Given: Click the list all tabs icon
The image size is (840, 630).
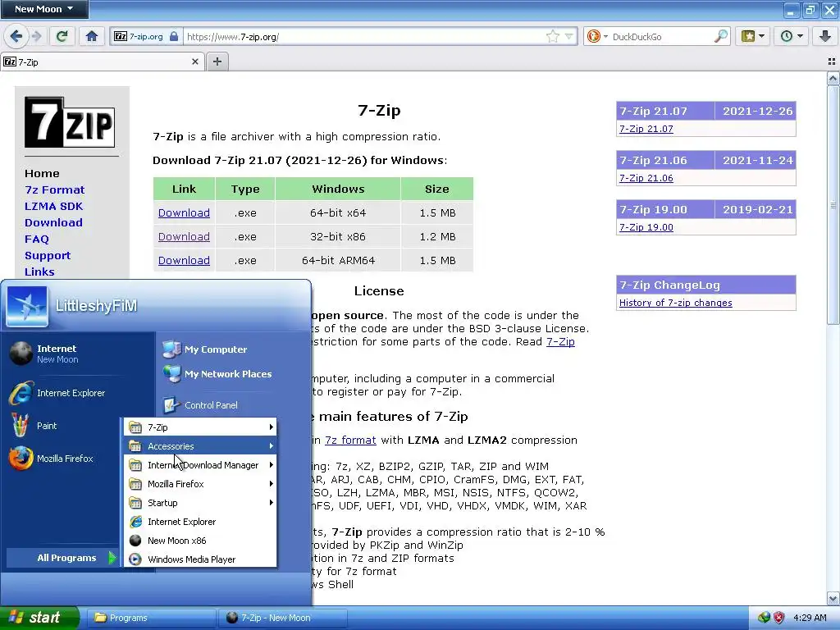Looking at the screenshot, I should (x=832, y=62).
